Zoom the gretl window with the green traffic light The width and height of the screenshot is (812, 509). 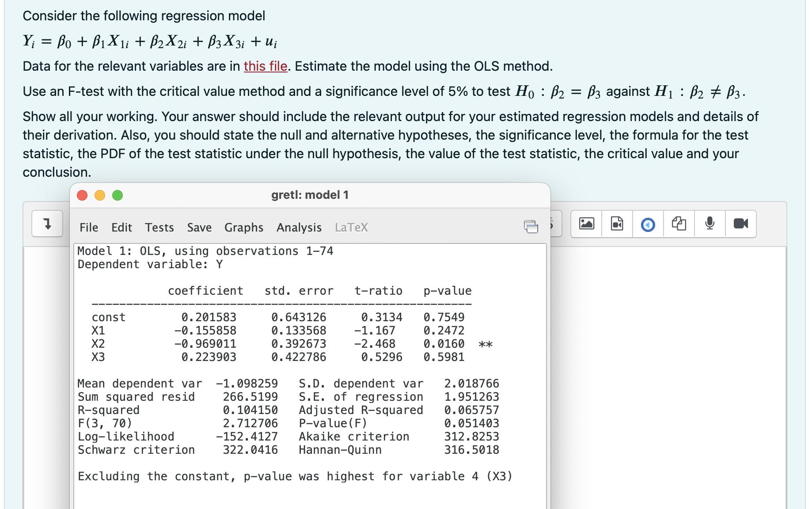pyautogui.click(x=117, y=195)
